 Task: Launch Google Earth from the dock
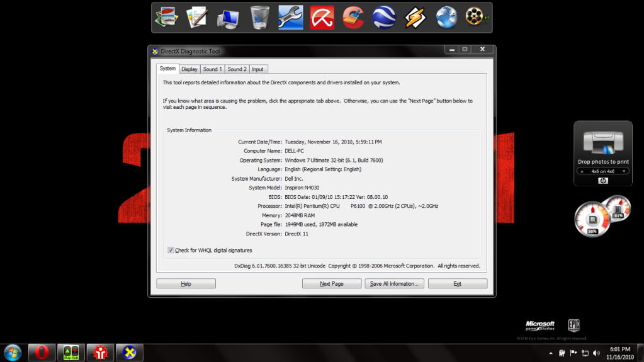click(384, 17)
